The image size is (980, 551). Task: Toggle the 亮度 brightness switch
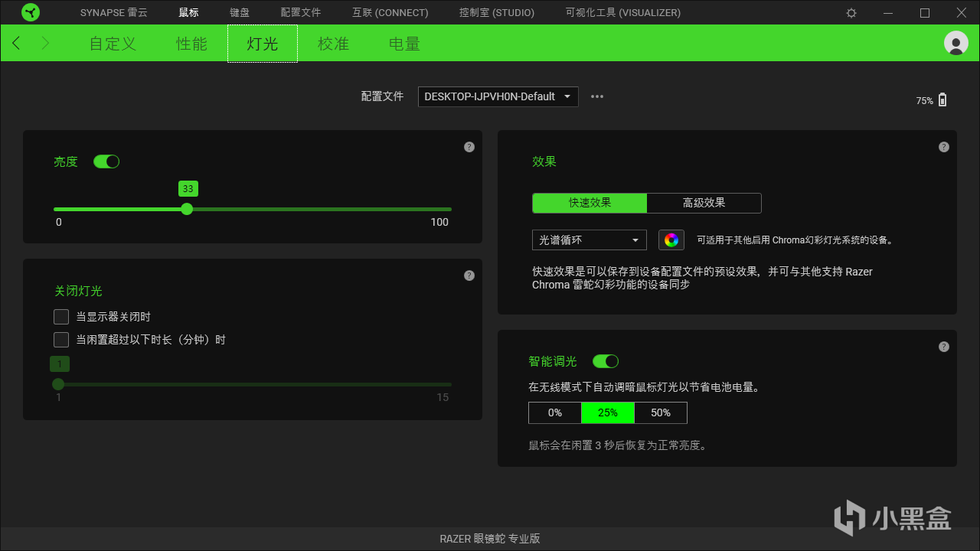[x=106, y=161]
